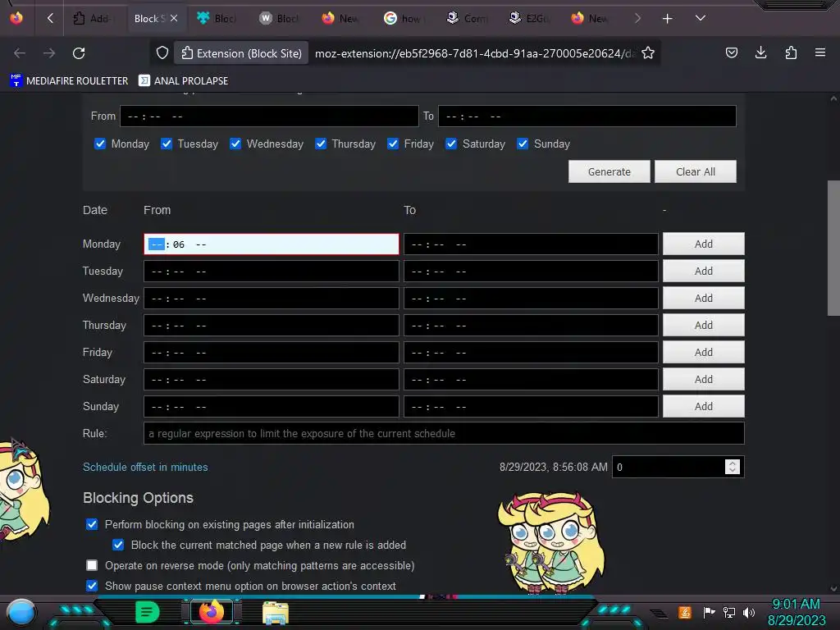
Task: Open the Schedule offset in minutes link
Action: pos(145,467)
